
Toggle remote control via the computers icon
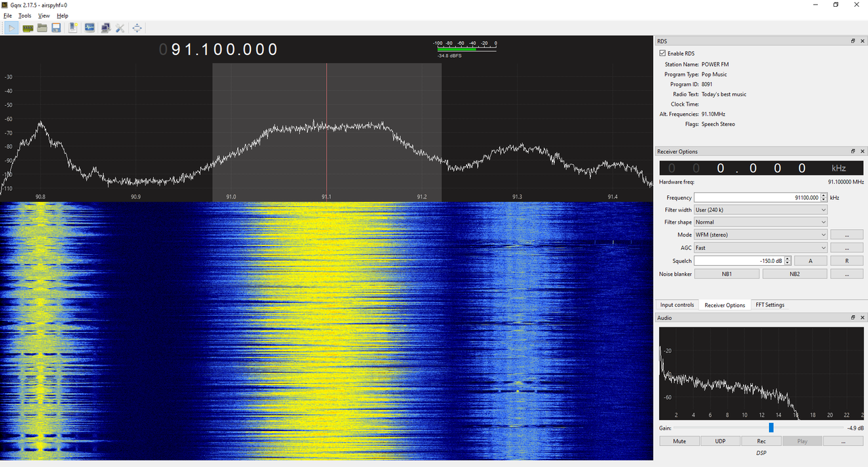pyautogui.click(x=106, y=28)
